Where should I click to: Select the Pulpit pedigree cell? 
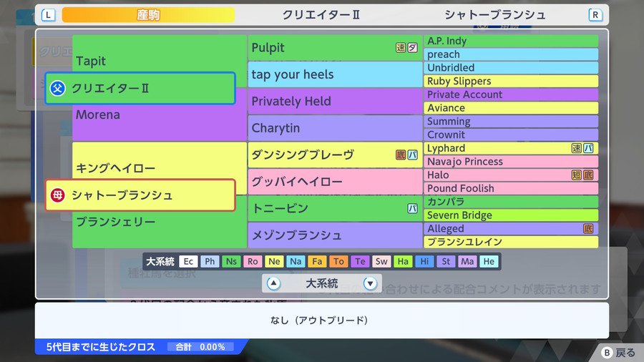[x=335, y=48]
